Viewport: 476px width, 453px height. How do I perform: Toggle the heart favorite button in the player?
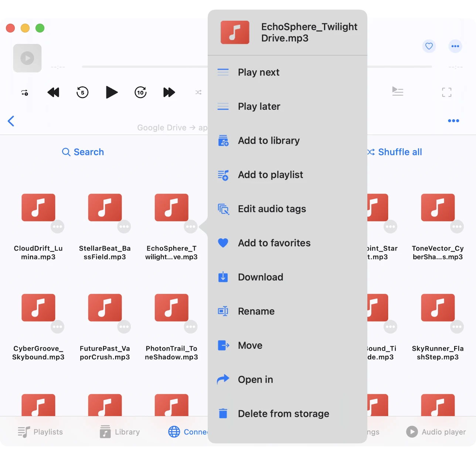[429, 46]
